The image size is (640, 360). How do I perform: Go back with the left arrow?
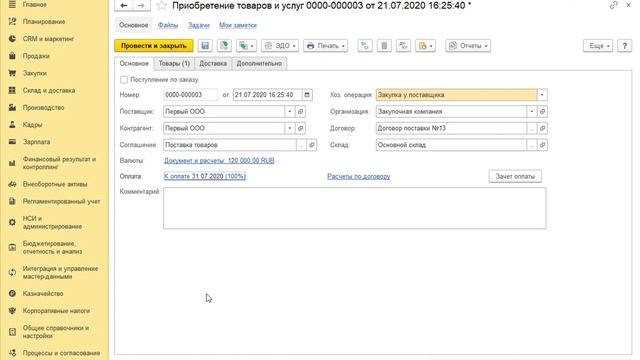124,5
